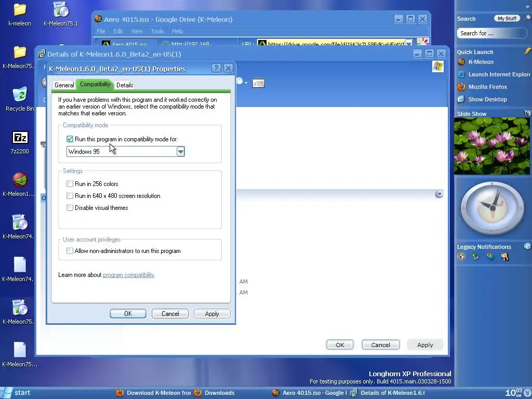Click the analog clock in the sidebar
532x399 pixels.
(x=492, y=208)
